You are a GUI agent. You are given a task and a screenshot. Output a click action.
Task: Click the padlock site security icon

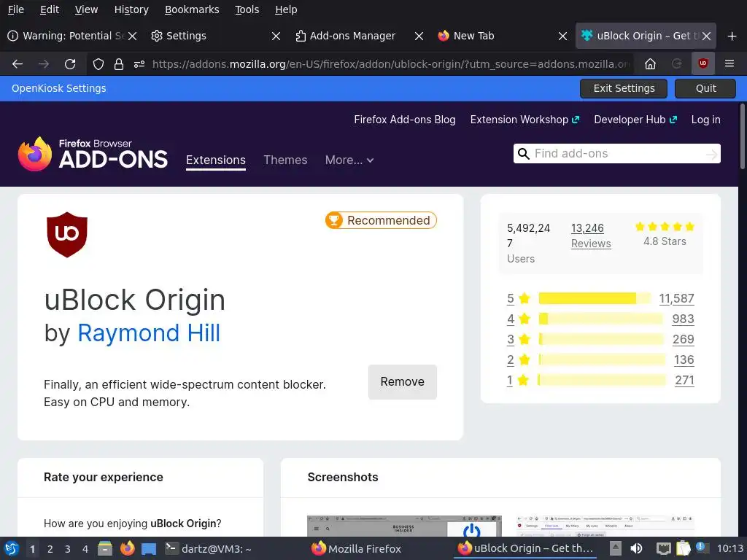point(119,64)
